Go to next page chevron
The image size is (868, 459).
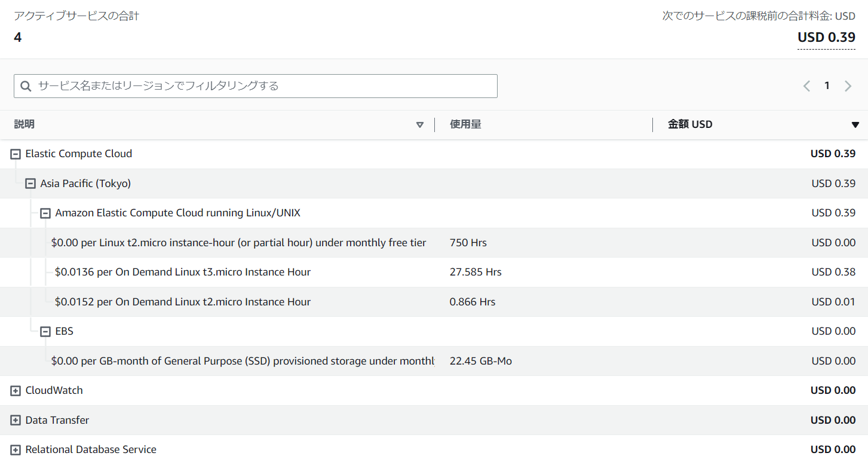click(848, 86)
